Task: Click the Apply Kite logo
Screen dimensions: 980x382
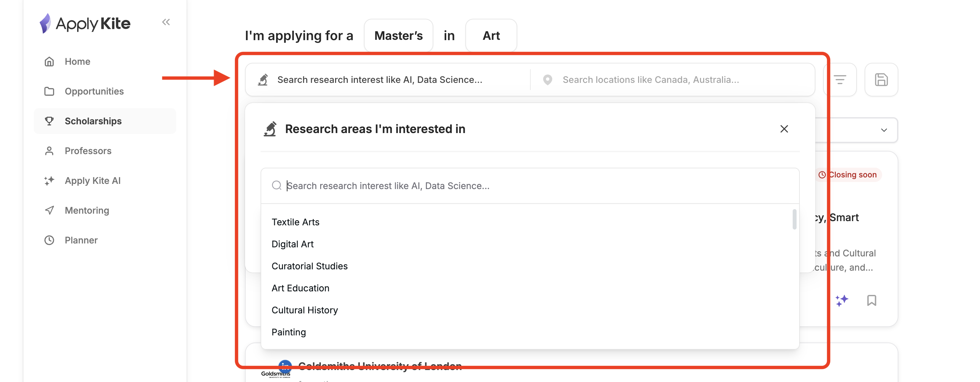Action: coord(85,24)
